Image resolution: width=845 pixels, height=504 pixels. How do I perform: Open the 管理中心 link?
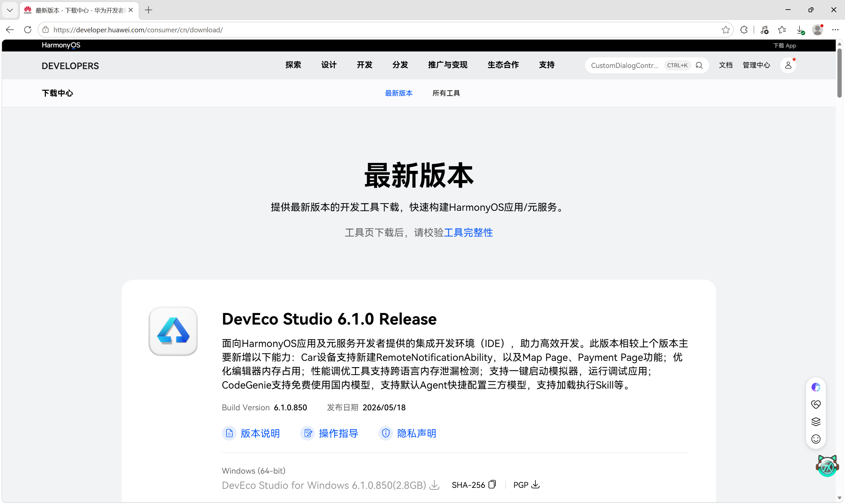(756, 65)
